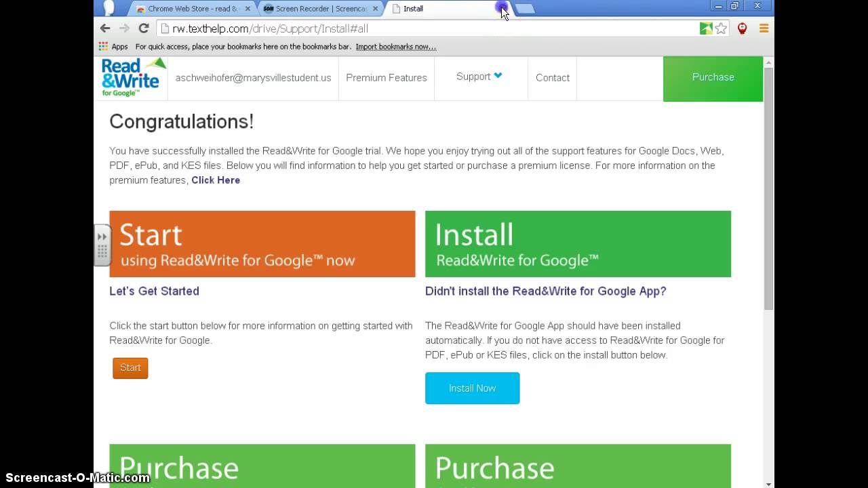Close the Screen Recorder tab
This screenshot has width=868, height=488.
pos(375,9)
